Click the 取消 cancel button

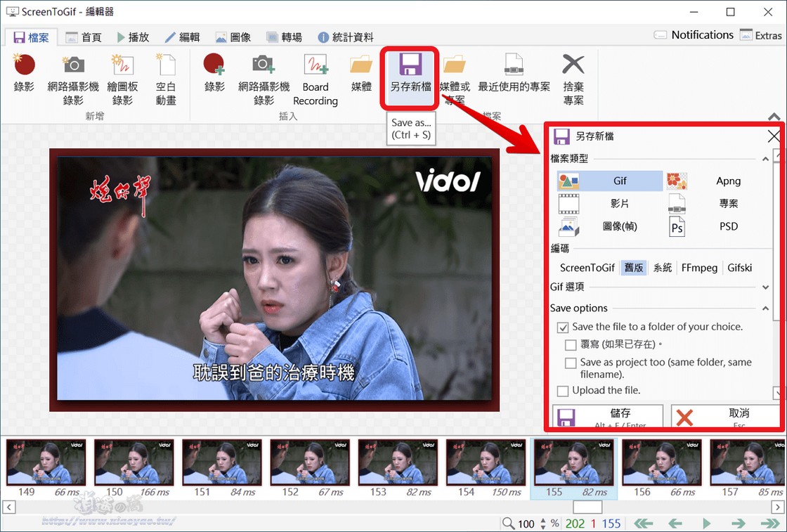[726, 417]
